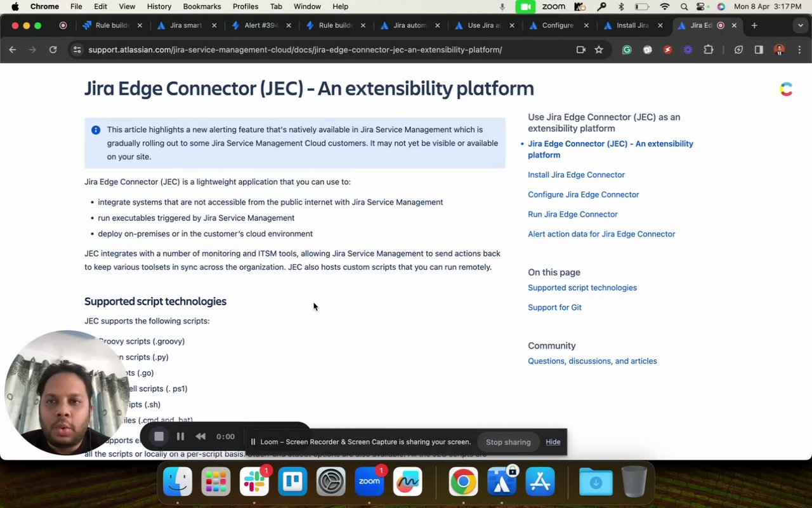Bookmark this page with the star icon
Viewport: 812px width, 508px height.
pos(599,50)
